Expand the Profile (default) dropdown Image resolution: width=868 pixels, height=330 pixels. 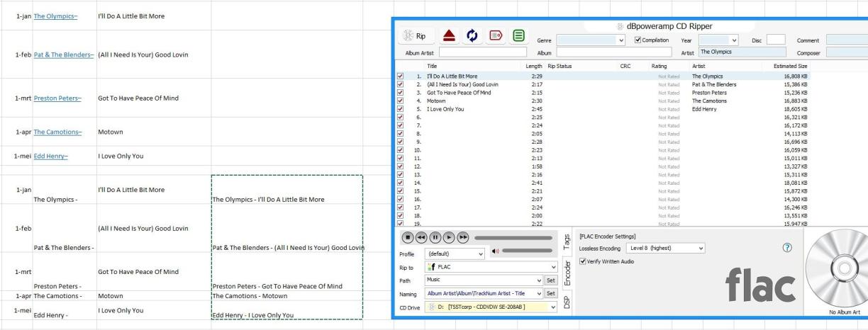[482, 253]
